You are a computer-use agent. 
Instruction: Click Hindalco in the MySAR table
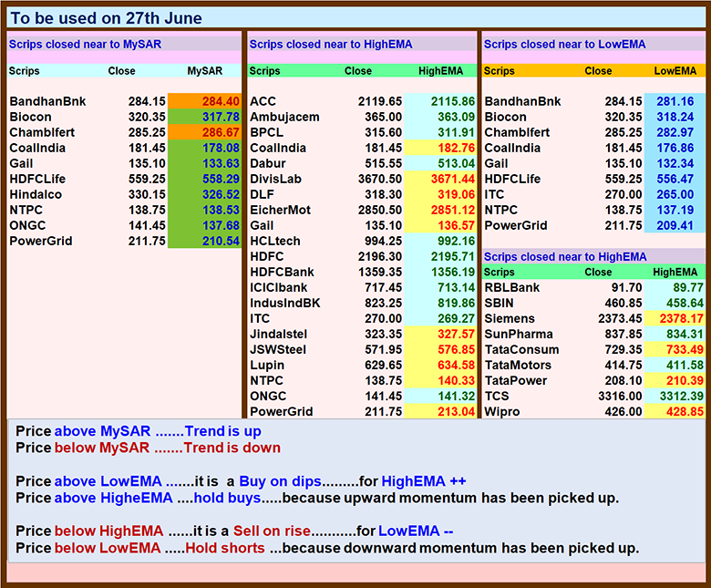(36, 194)
